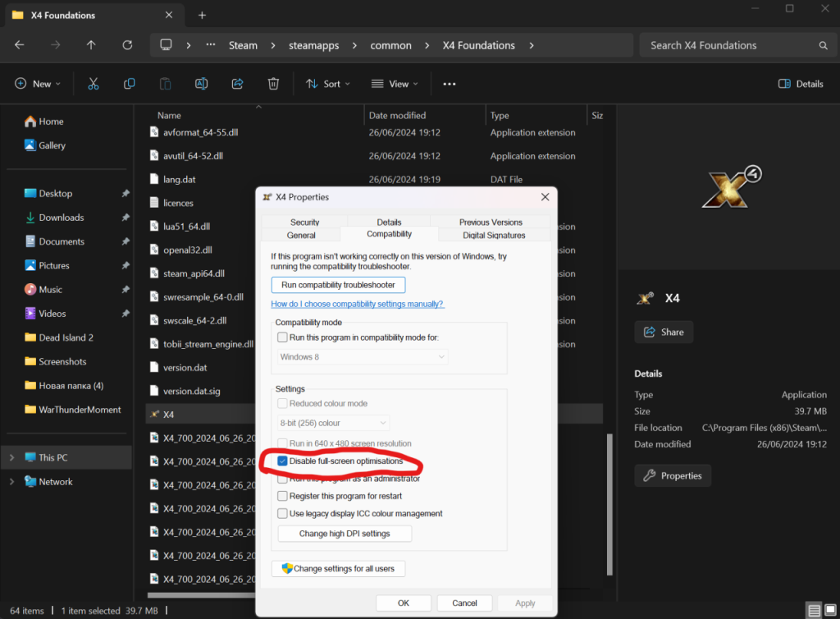Image resolution: width=840 pixels, height=619 pixels.
Task: Switch to the Security tab
Action: point(304,222)
